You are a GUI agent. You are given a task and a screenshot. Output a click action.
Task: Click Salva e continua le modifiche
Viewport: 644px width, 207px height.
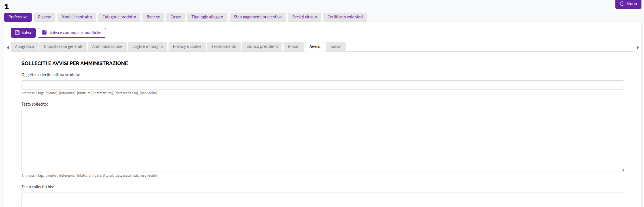[x=72, y=33]
